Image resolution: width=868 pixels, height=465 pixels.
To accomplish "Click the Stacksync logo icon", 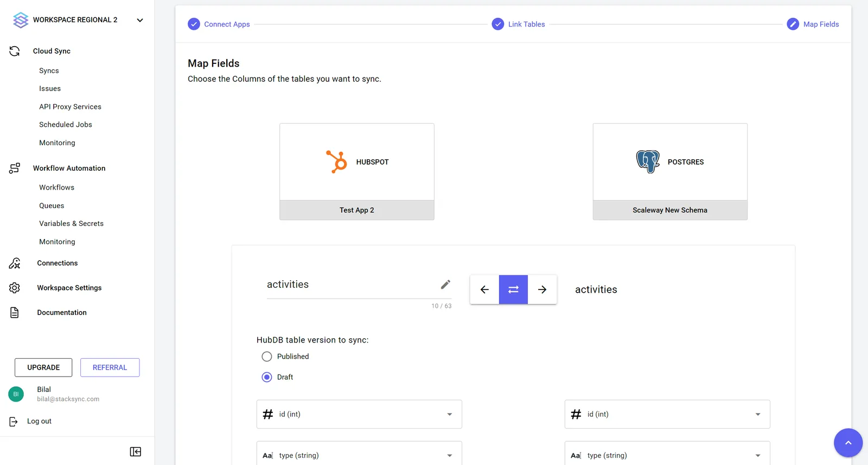I will coord(21,20).
